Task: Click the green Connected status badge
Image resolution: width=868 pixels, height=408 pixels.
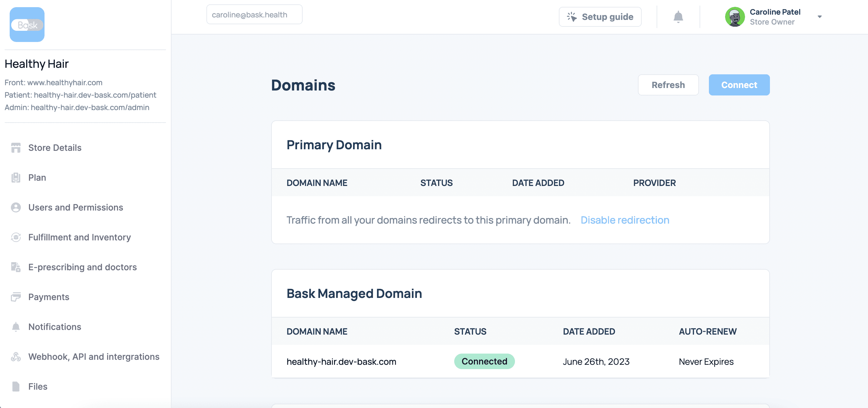Action: [x=484, y=361]
